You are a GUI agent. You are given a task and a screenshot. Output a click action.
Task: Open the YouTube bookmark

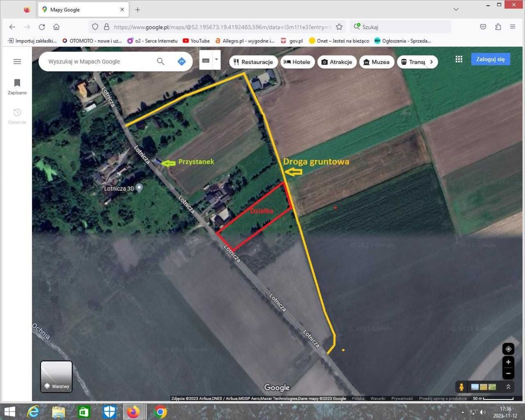[x=196, y=41]
